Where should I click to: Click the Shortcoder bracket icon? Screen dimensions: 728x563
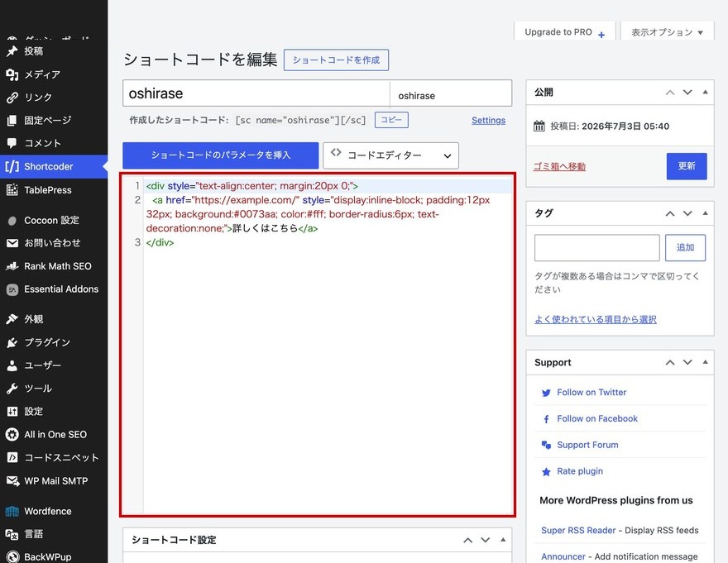point(12,166)
